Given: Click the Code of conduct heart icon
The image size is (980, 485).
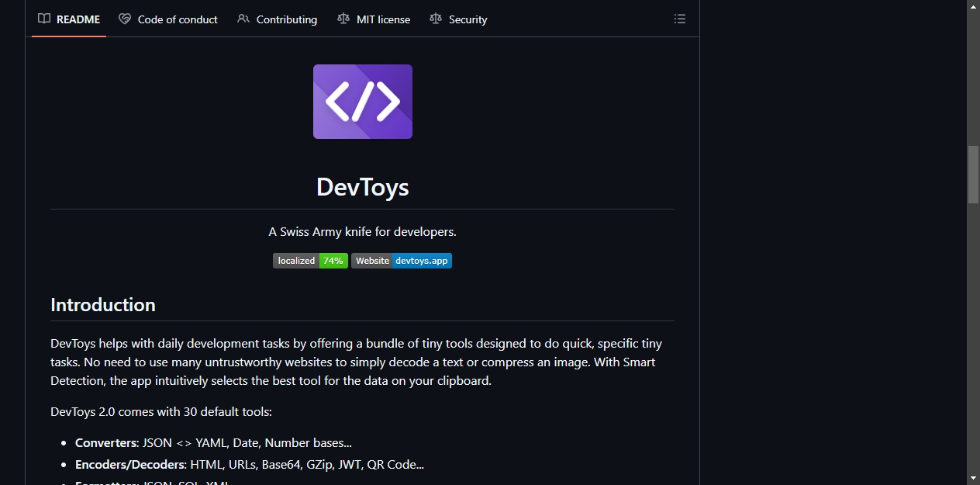Looking at the screenshot, I should pos(125,19).
